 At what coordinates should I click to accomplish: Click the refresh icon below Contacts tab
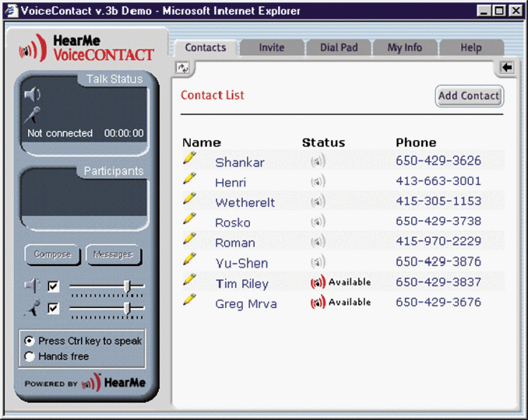pyautogui.click(x=183, y=68)
